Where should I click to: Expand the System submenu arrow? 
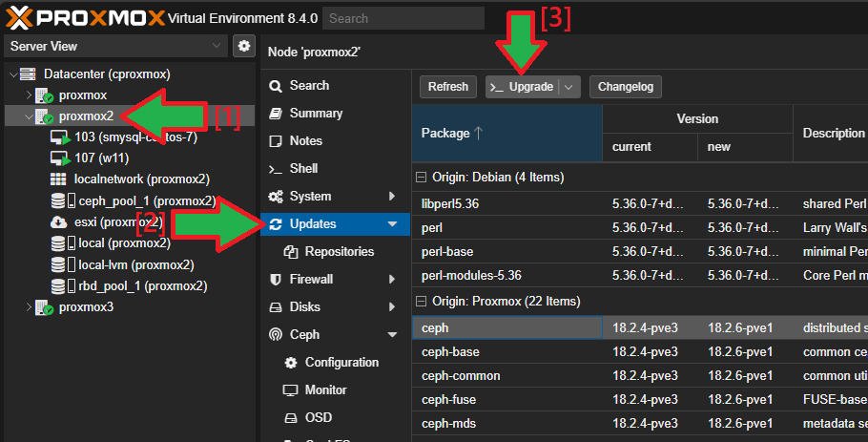pos(392,196)
